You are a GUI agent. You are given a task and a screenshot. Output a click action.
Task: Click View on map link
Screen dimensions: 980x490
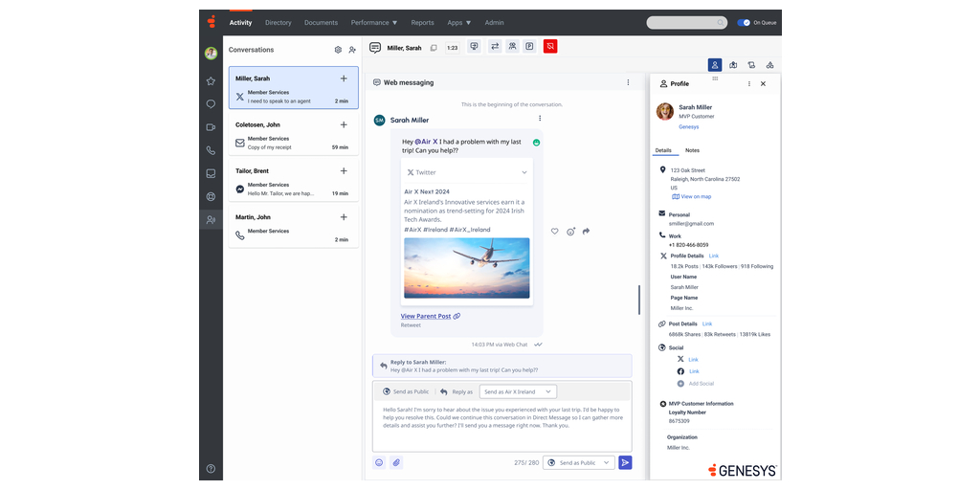(696, 196)
